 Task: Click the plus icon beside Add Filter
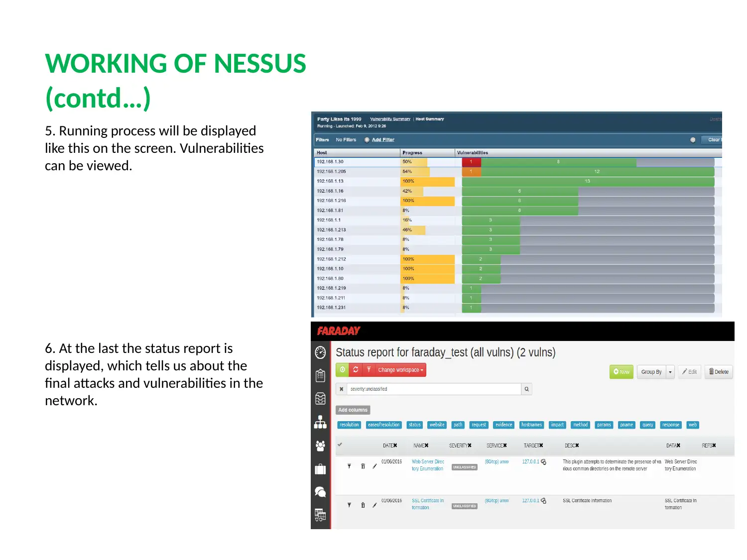click(367, 140)
